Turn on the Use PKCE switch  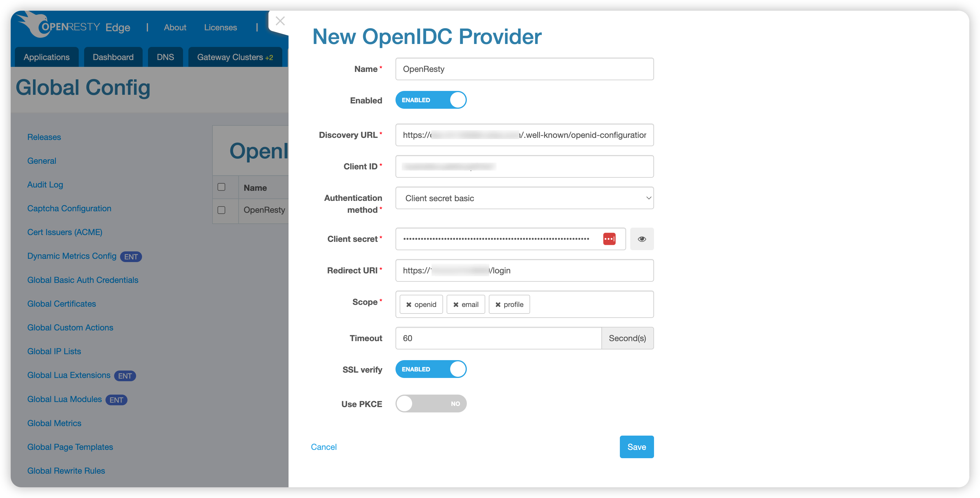(x=431, y=404)
